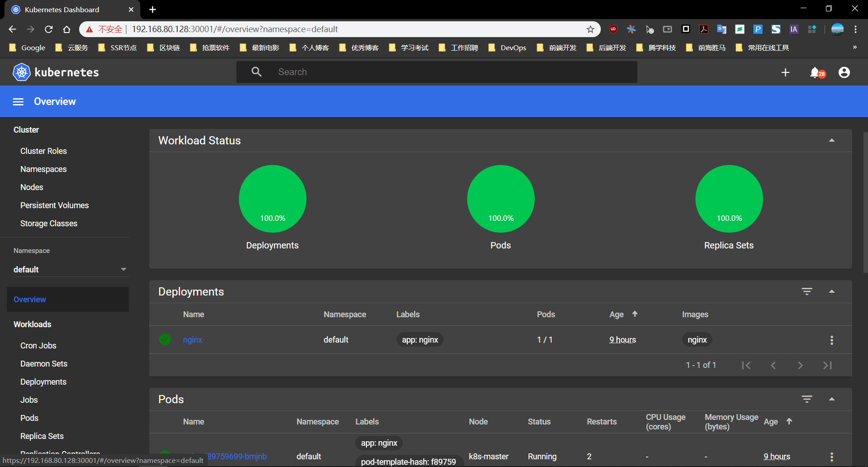Select Overview in the sidebar
Viewport: 868px width, 467px height.
pyautogui.click(x=68, y=300)
